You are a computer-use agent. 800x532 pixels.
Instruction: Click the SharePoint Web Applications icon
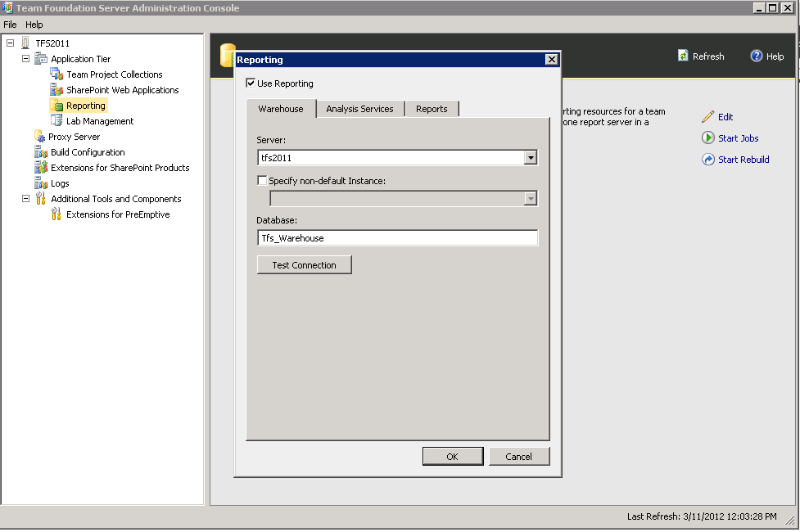(x=56, y=90)
